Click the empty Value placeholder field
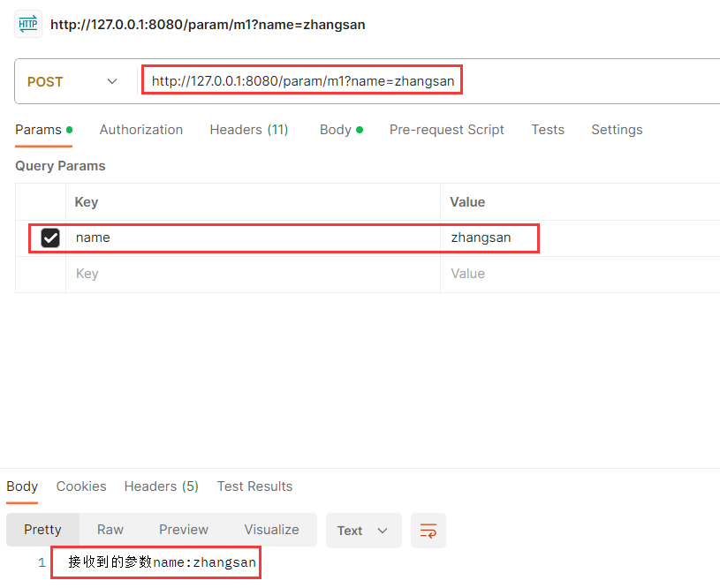Viewport: 720px width, 588px height. (x=580, y=274)
